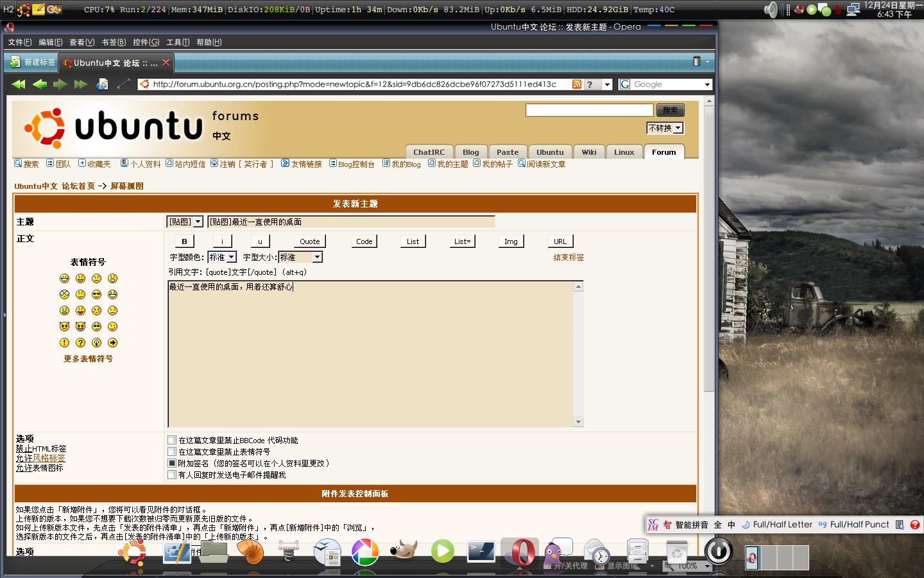The width and height of the screenshot is (924, 578).
Task: Open the green media player dock icon
Action: [x=442, y=551]
